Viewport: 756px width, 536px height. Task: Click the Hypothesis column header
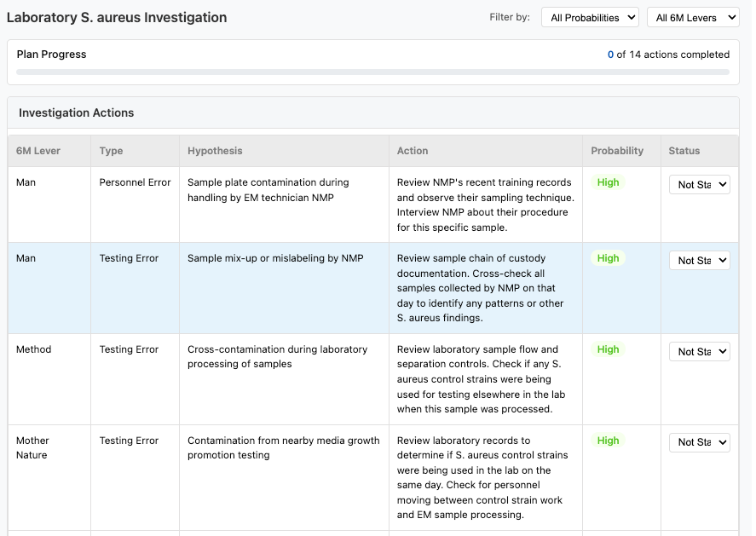point(215,151)
